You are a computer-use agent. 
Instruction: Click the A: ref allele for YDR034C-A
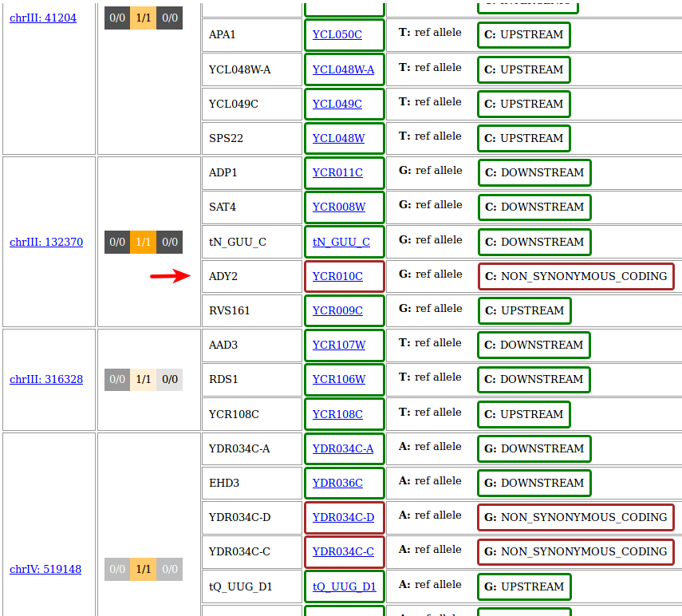pos(430,446)
